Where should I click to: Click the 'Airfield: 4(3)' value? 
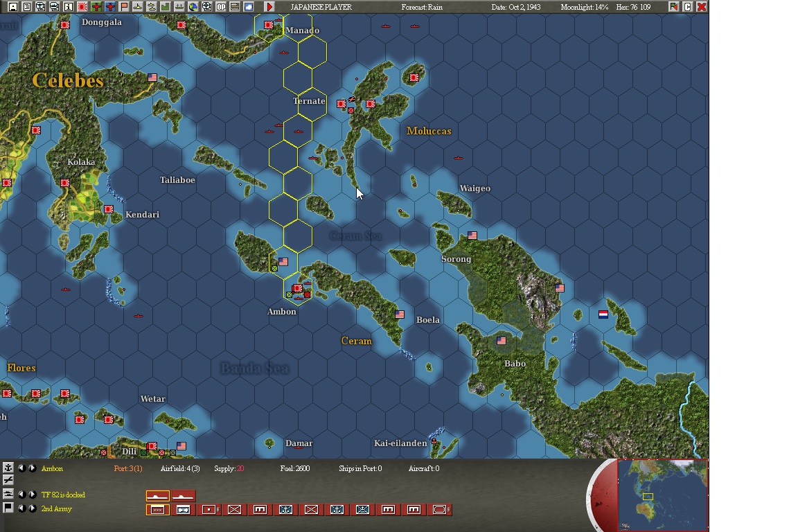coord(179,468)
